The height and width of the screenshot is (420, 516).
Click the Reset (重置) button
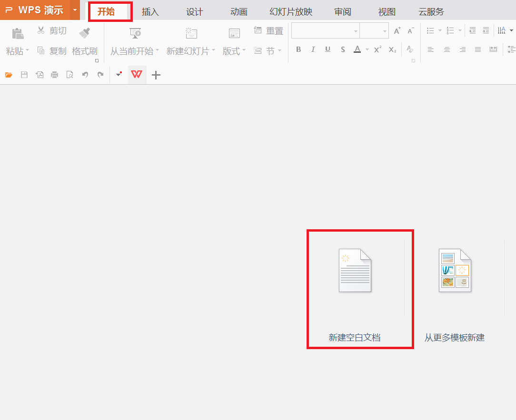(268, 30)
